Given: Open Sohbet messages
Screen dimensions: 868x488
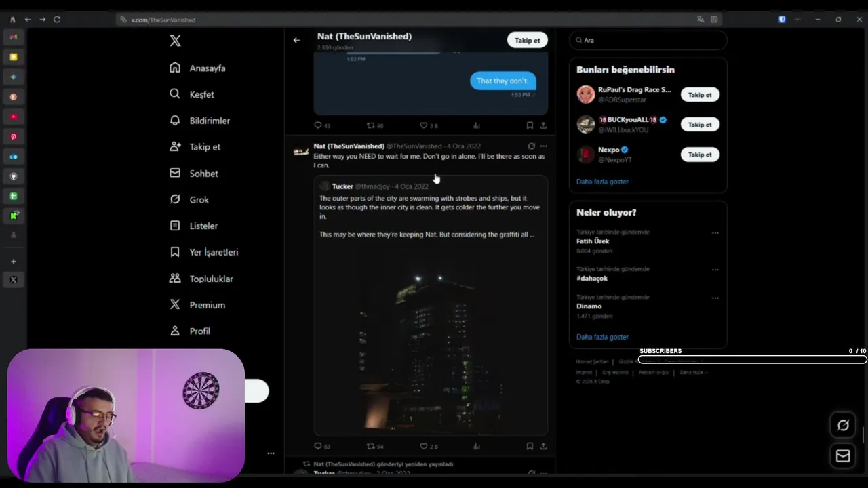Looking at the screenshot, I should [193, 174].
